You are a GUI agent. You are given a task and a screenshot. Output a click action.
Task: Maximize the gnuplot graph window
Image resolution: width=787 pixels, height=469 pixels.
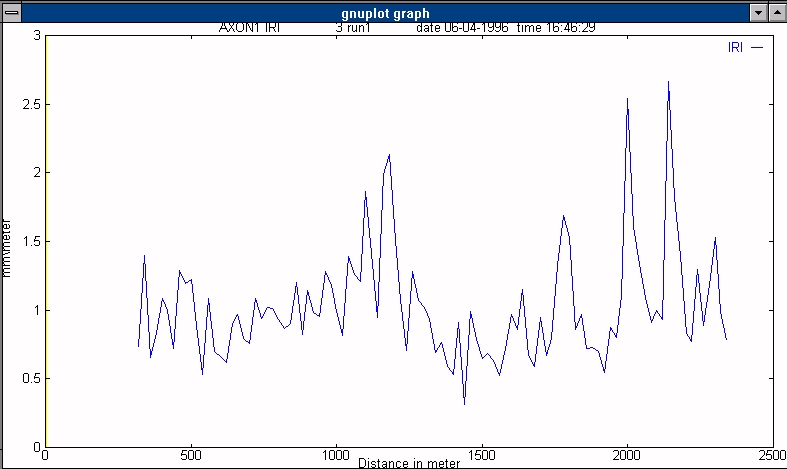[777, 12]
